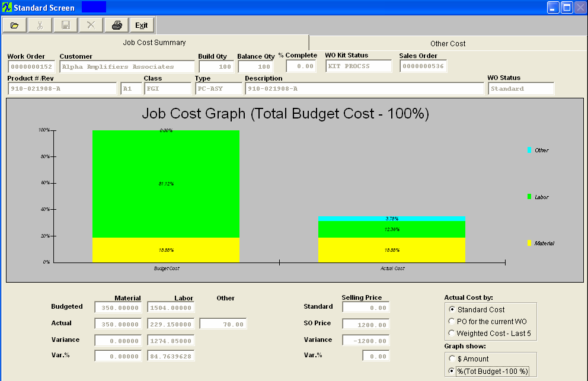The height and width of the screenshot is (381, 588).
Task: Click the X delete toolbar icon
Action: [91, 25]
